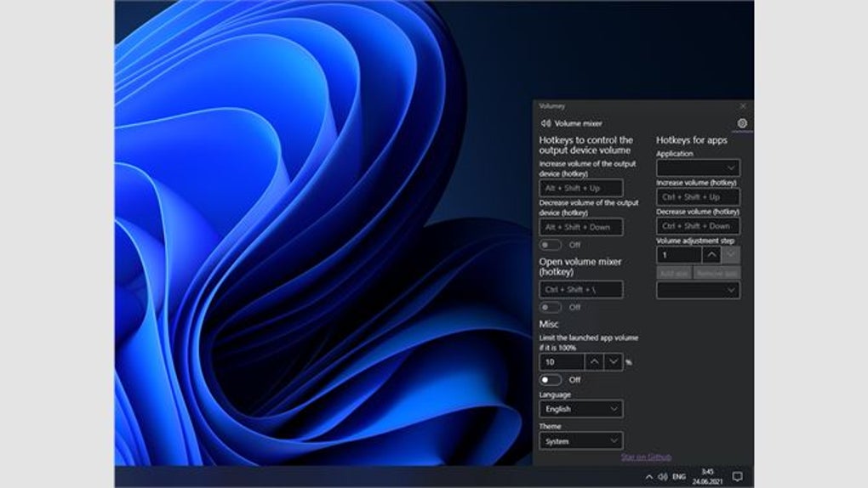Toggle the output device hotkeys switch

pyautogui.click(x=551, y=245)
